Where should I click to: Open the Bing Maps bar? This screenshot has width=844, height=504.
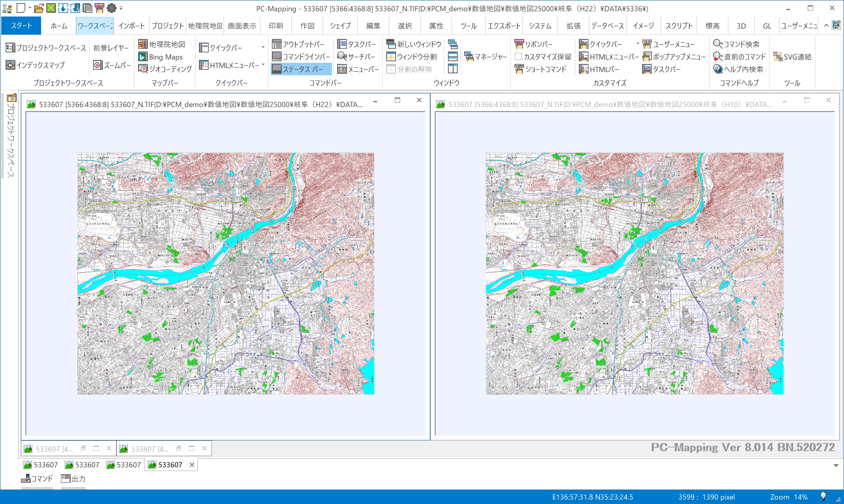tap(161, 57)
